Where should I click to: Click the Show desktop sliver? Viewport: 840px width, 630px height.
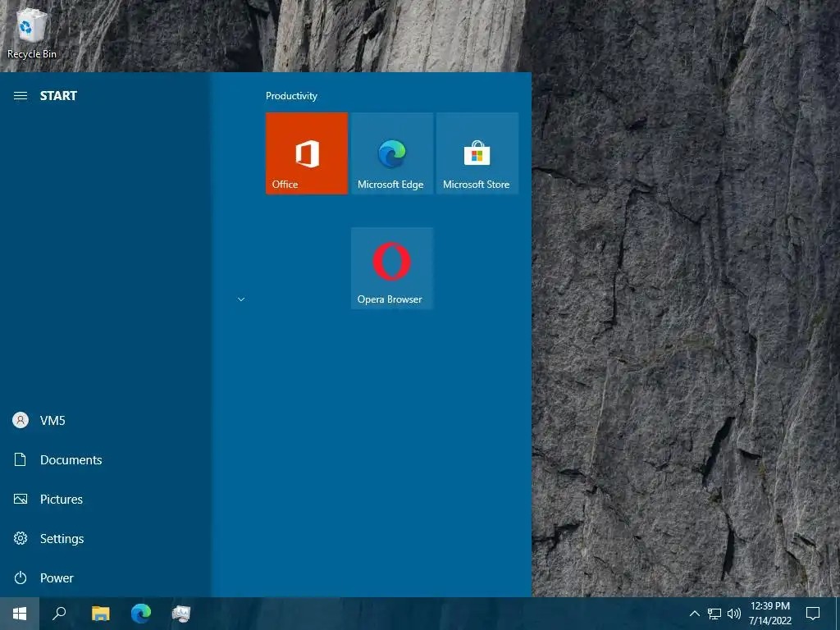click(838, 614)
